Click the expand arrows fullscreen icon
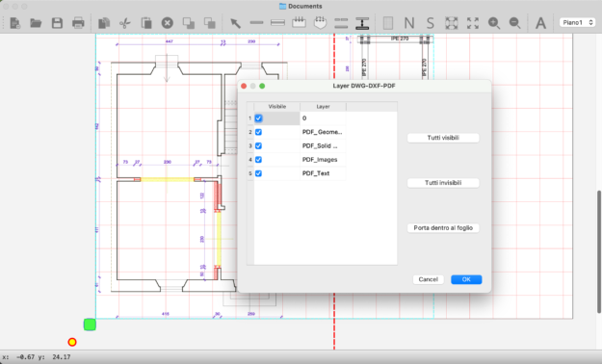The image size is (602, 364). coord(473,23)
